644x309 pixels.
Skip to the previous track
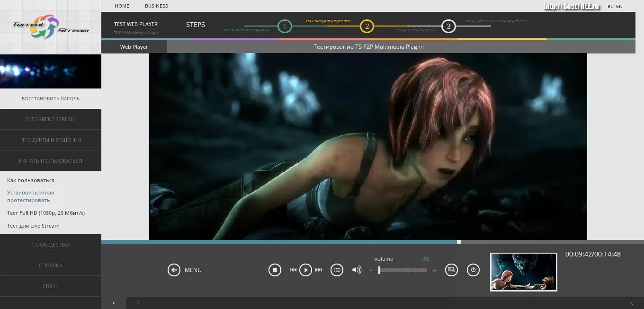coord(293,270)
